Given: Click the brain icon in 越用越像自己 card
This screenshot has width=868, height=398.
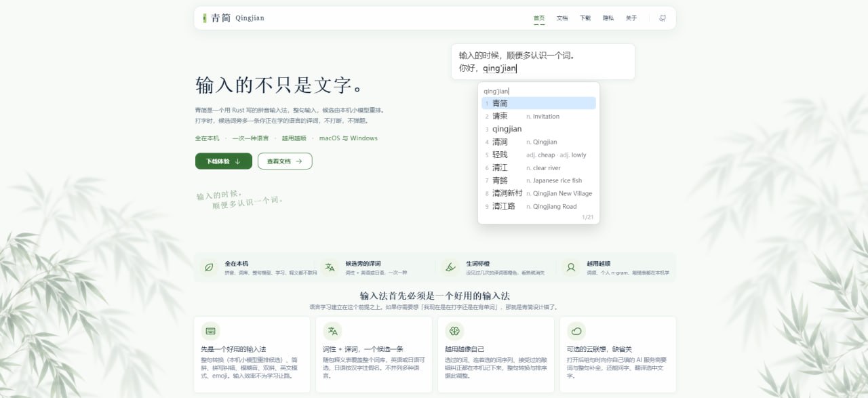Looking at the screenshot, I should (454, 331).
